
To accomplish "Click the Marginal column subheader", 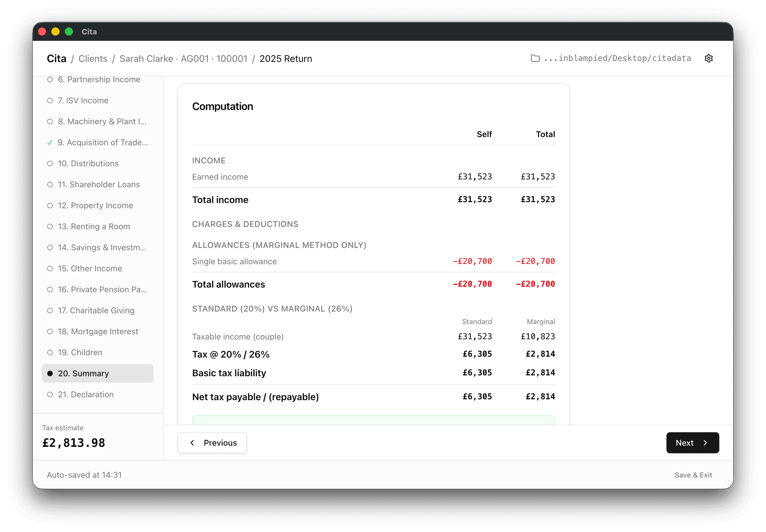I will (541, 322).
